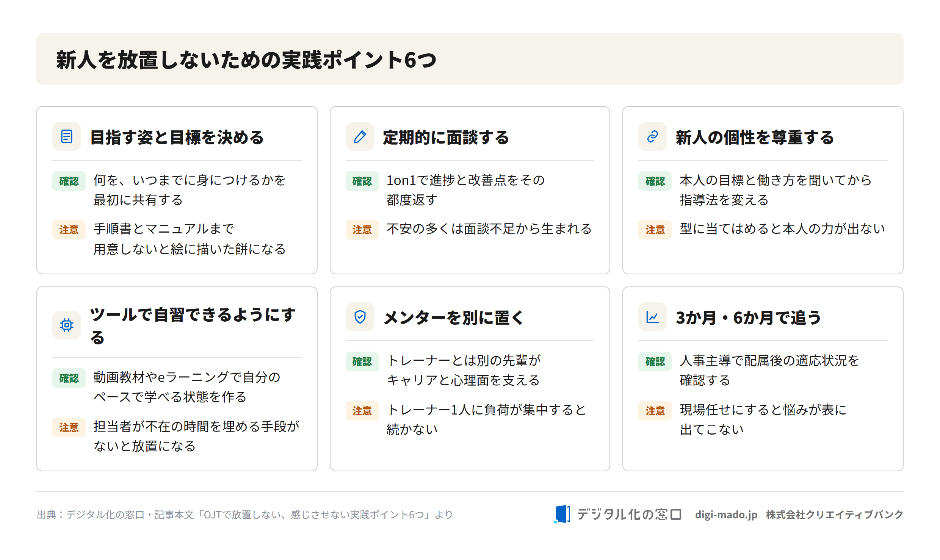Viewport: 940px width, 560px height.
Task: Click the green 確認 badge in 目指す姿と目標を決める card
Action: pyautogui.click(x=69, y=181)
